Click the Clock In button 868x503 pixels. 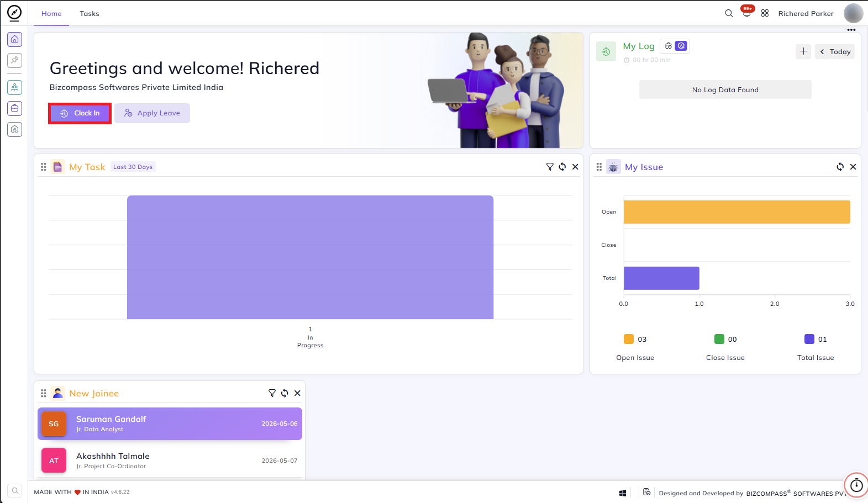tap(80, 113)
